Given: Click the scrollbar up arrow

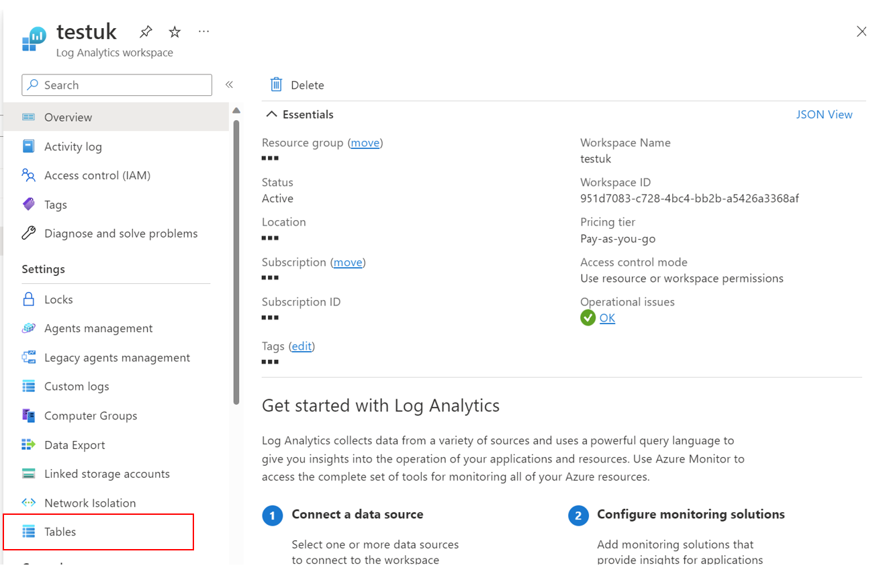Looking at the screenshot, I should click(236, 110).
